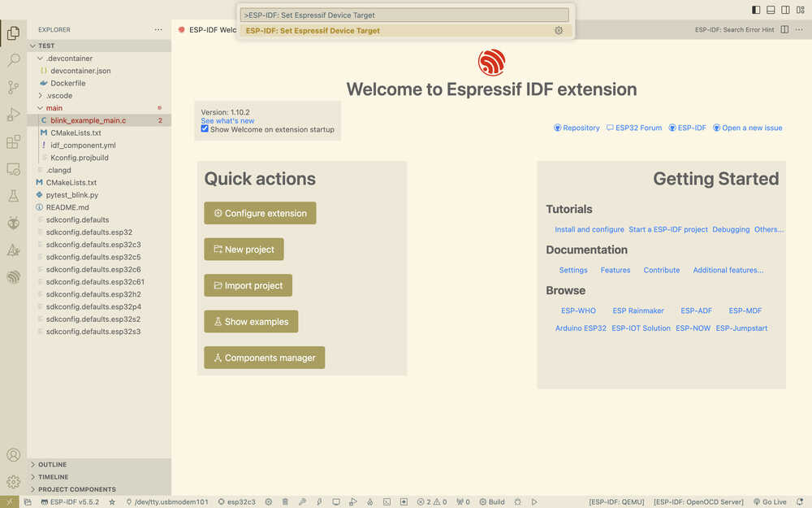Click the Configure extension button
This screenshot has height=508, width=812.
pyautogui.click(x=260, y=214)
